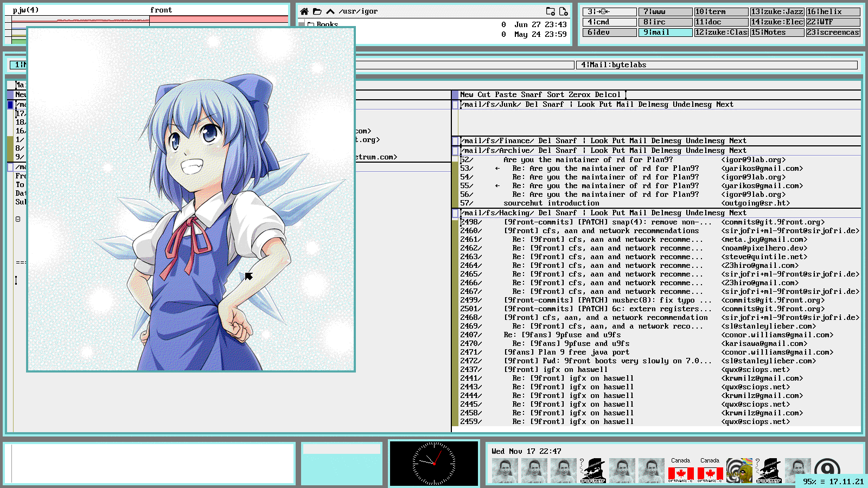Click the layout box of /mail/fs/Finance/ window
Screen dimensions: 868x488
click(x=456, y=142)
